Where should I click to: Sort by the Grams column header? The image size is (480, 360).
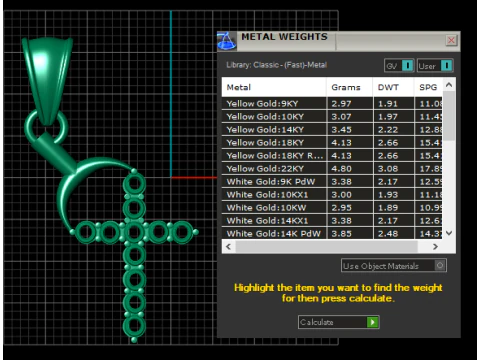[x=349, y=87]
